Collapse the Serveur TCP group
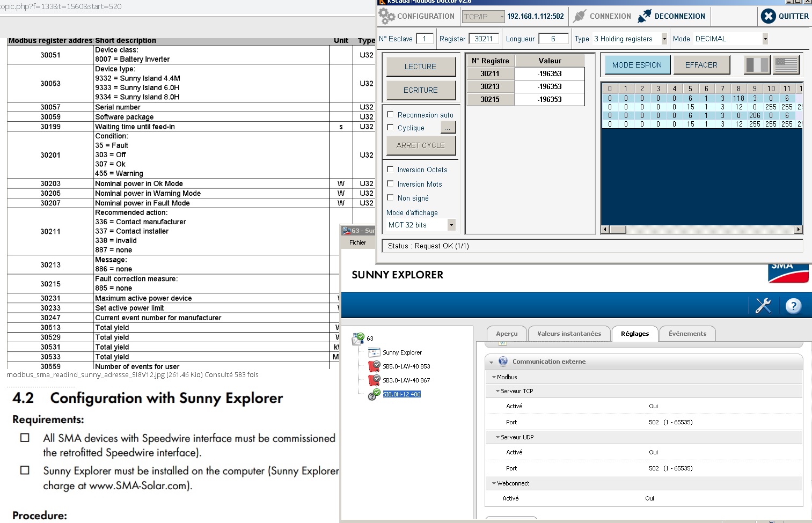This screenshot has height=523, width=812. tap(498, 391)
